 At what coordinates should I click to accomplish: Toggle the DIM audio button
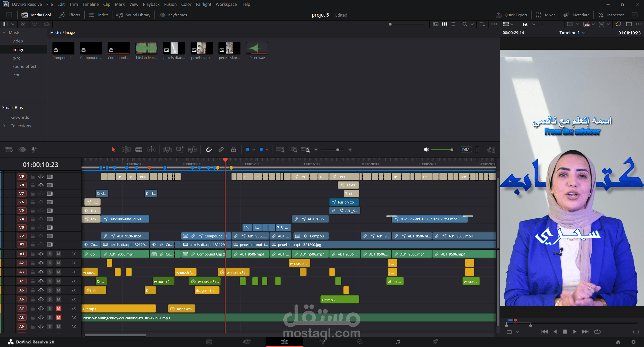pos(466,150)
